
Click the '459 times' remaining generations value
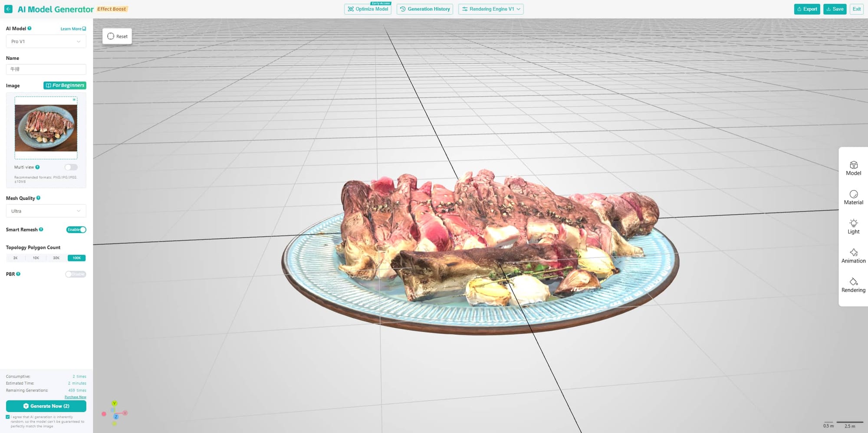pos(77,390)
